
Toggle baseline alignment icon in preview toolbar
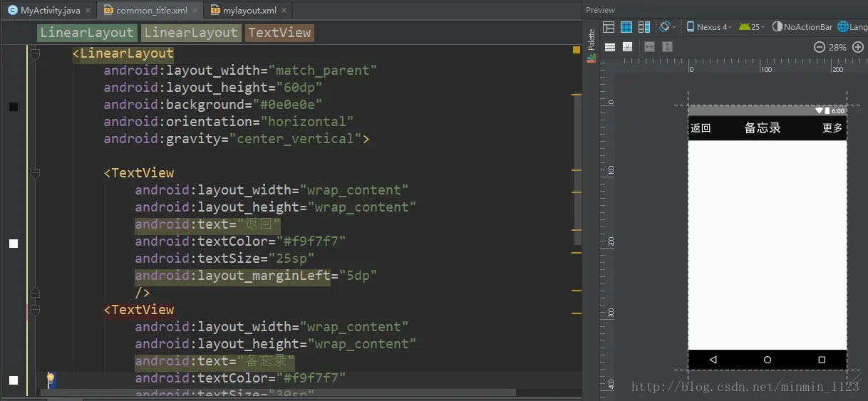coord(628,47)
